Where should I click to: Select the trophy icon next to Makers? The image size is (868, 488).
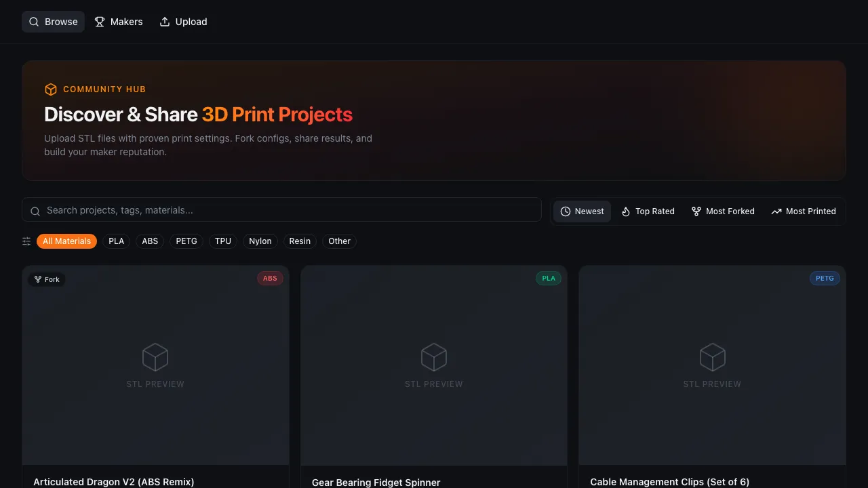coord(100,22)
